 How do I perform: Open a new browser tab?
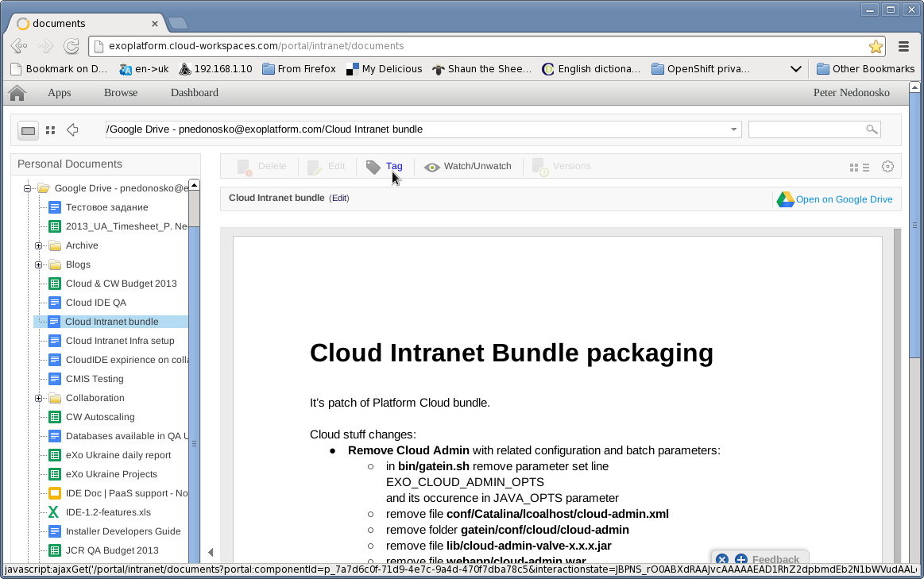(177, 24)
